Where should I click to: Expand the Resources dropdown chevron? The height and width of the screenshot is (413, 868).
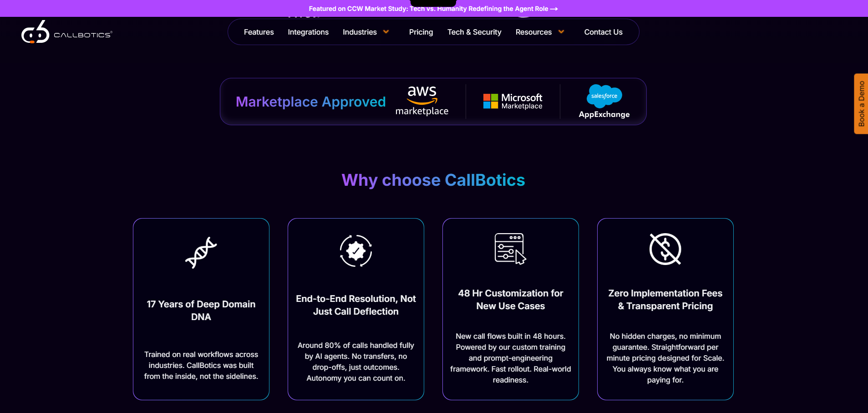coord(561,32)
